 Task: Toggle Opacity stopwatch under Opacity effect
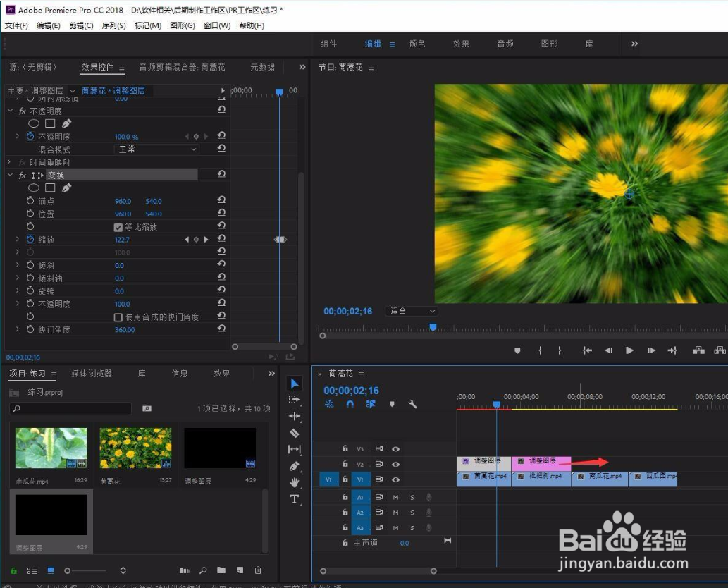(x=30, y=136)
